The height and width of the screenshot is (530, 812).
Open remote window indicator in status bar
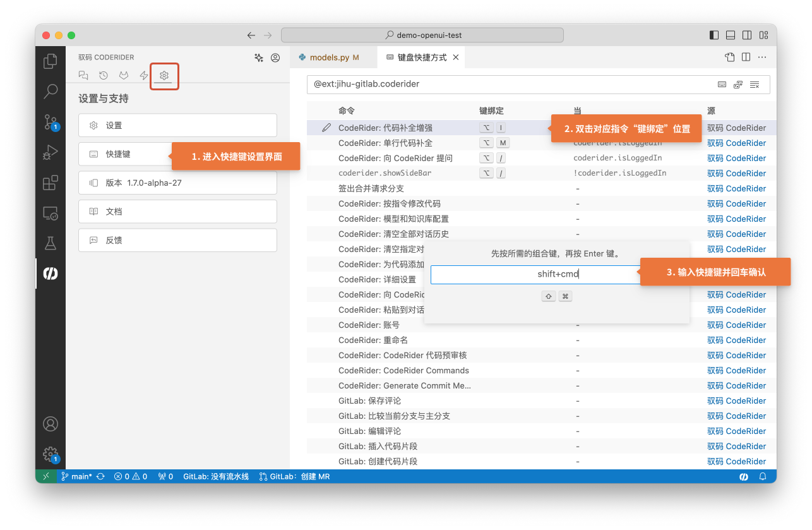click(x=46, y=476)
